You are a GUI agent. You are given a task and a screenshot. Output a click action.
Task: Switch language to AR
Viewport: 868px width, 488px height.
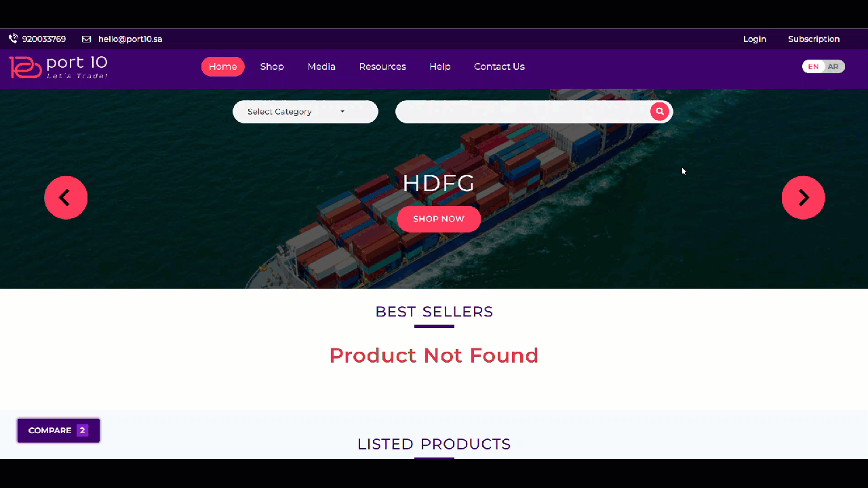pos(833,66)
